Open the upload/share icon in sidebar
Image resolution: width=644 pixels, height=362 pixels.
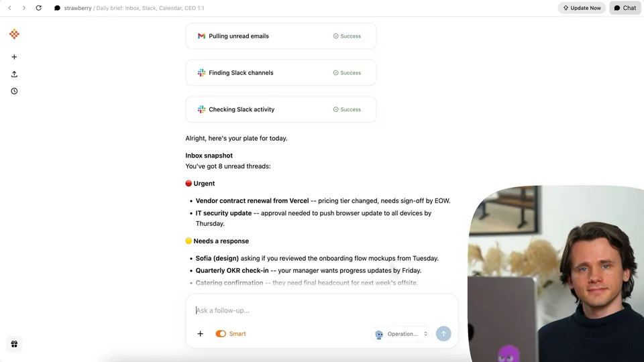[14, 74]
